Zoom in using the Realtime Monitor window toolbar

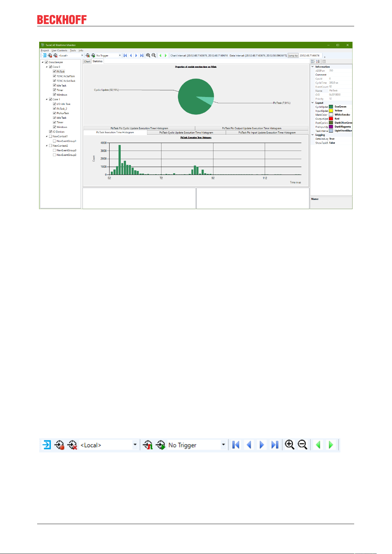click(x=148, y=55)
